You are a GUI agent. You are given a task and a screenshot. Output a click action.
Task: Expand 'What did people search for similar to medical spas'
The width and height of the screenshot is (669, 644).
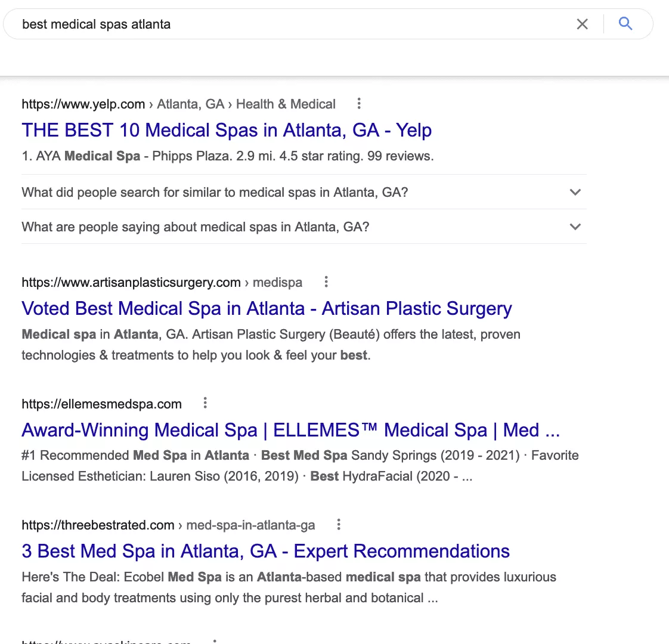(575, 192)
